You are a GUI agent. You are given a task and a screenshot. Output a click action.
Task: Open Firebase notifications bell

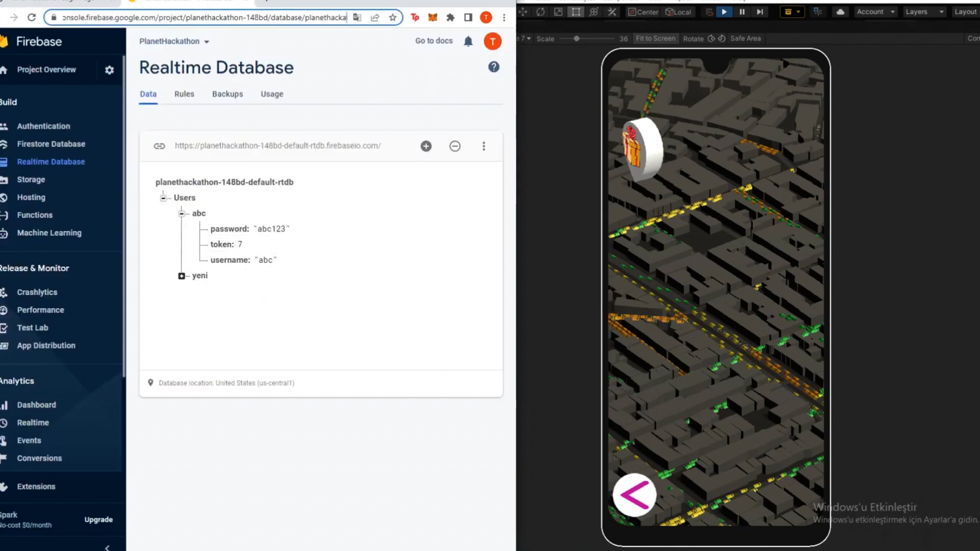468,41
